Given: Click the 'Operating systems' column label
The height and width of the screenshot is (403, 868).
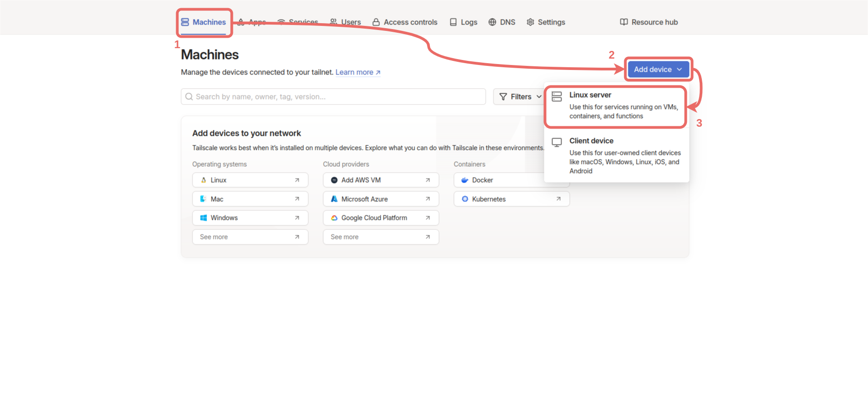Looking at the screenshot, I should (x=220, y=164).
